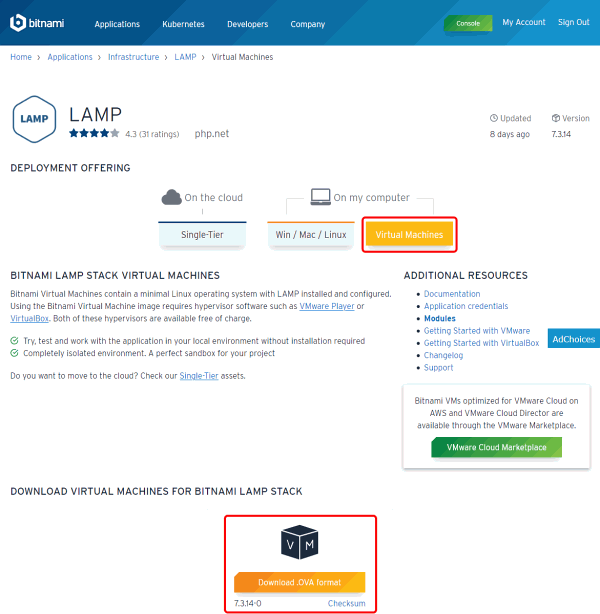The width and height of the screenshot is (600, 614).
Task: Open the Company menu
Action: point(307,24)
